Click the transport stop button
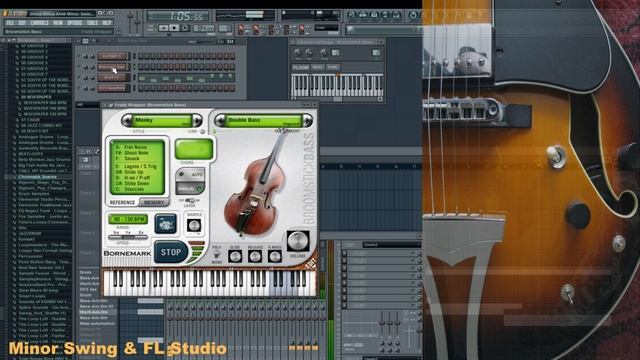 174,28
